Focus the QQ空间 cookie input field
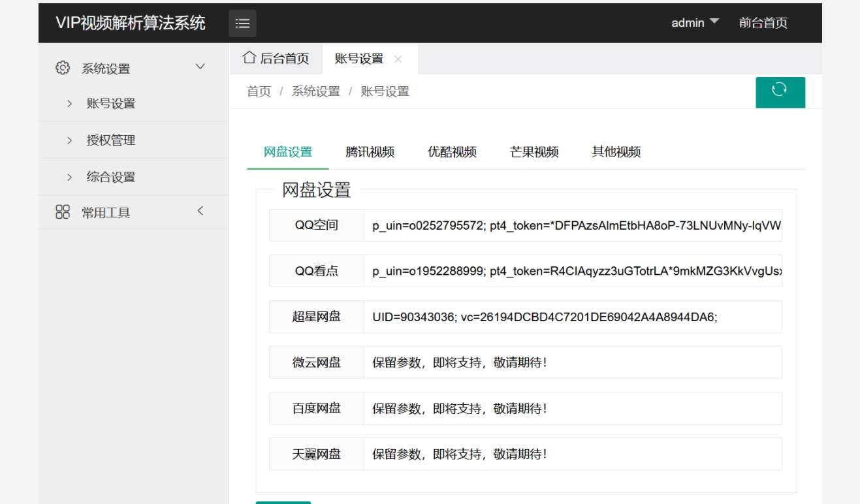This screenshot has height=504, width=860. coord(573,225)
